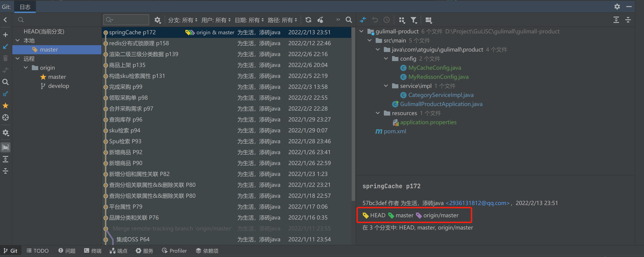The height and width of the screenshot is (257, 644).
Task: Click the revert selected changes icon
Action: pyautogui.click(x=375, y=20)
